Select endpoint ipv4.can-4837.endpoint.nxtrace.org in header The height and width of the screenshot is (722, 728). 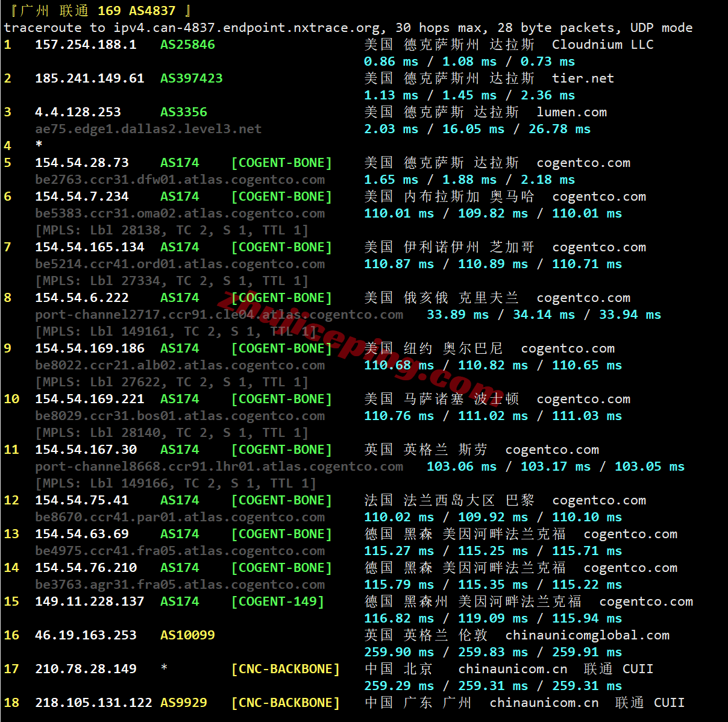coord(246,28)
